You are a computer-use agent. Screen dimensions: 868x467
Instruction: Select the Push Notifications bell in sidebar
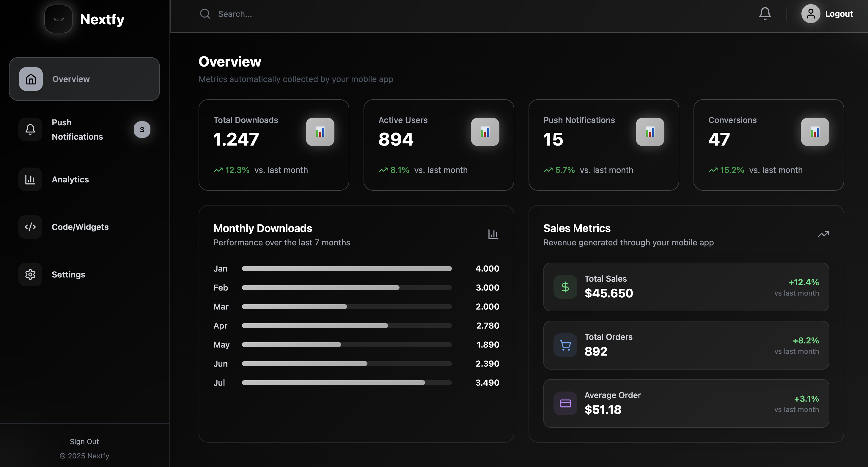30,129
